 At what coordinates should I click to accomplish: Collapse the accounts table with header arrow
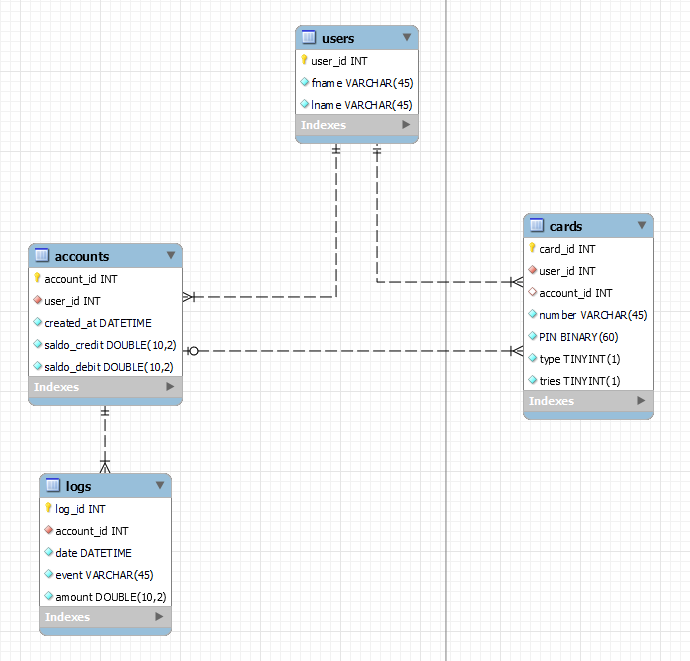tap(171, 255)
